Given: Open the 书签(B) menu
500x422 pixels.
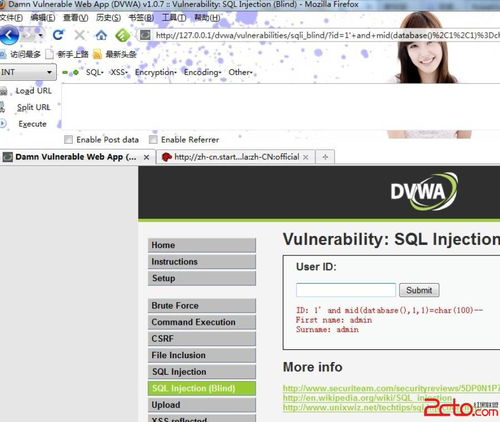Looking at the screenshot, I should click(x=141, y=18).
